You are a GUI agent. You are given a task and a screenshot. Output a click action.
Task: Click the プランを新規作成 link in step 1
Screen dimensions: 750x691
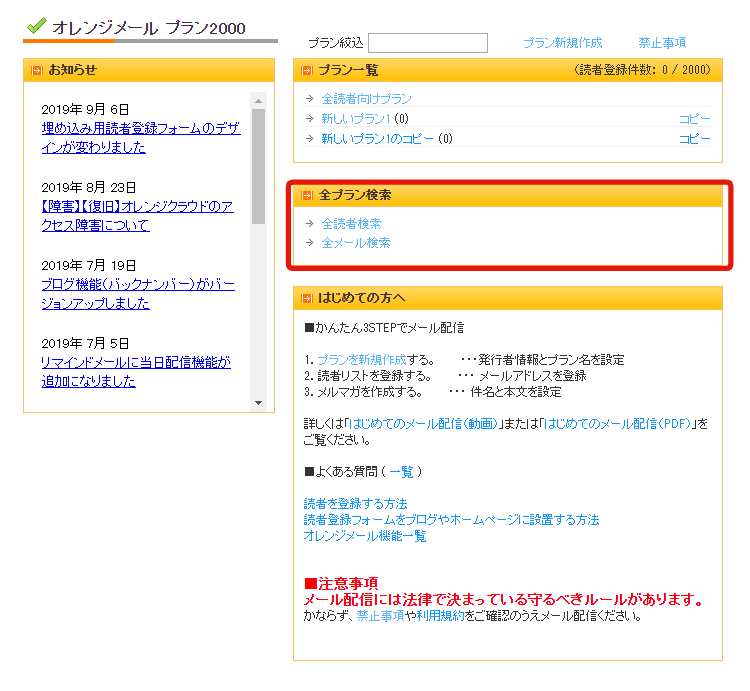tap(362, 360)
